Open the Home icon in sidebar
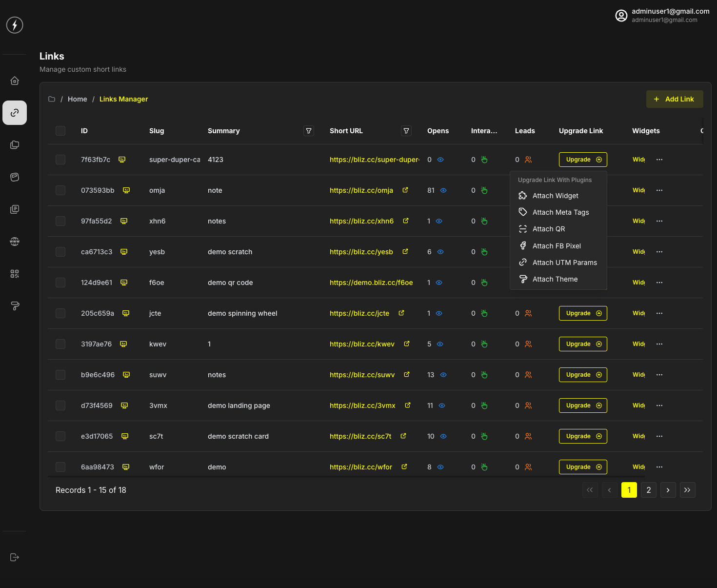Viewport: 717px width, 588px height. click(x=15, y=81)
